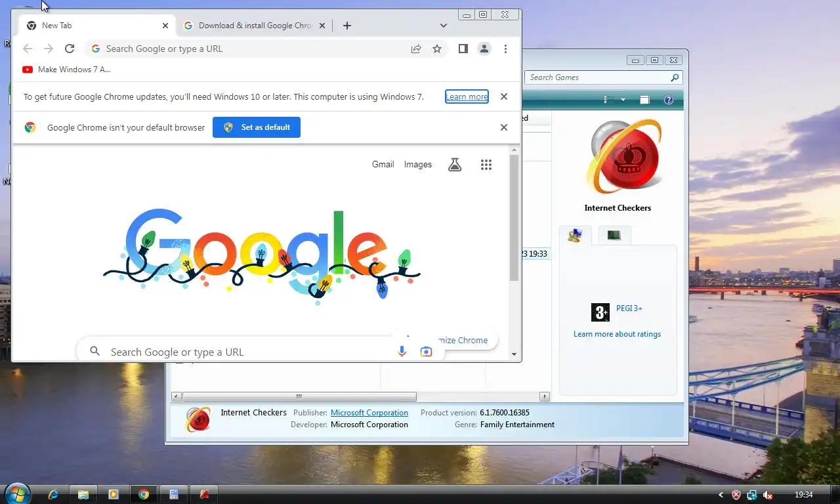The image size is (840, 504).
Task: Click the large Internet Checkers icon
Action: [625, 157]
